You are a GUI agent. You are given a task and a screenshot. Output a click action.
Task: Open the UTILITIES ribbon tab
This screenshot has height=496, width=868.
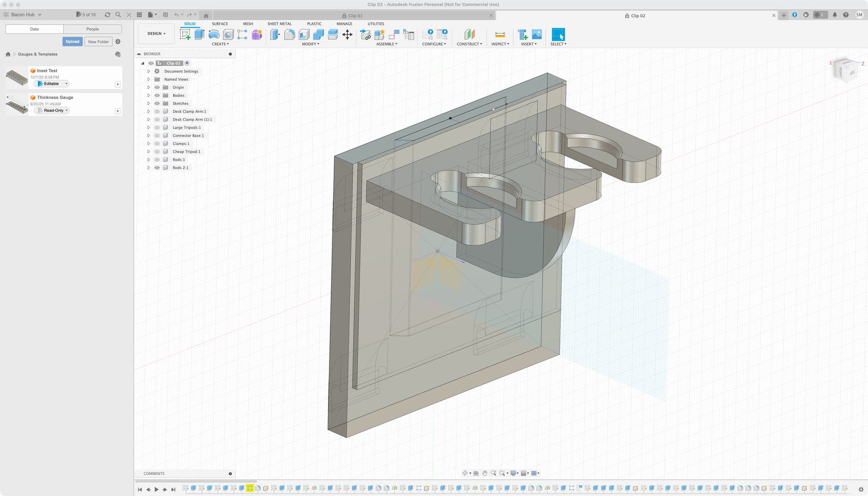point(375,24)
